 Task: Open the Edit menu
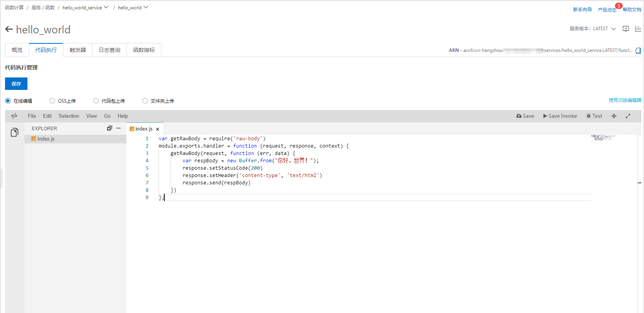[x=47, y=116]
